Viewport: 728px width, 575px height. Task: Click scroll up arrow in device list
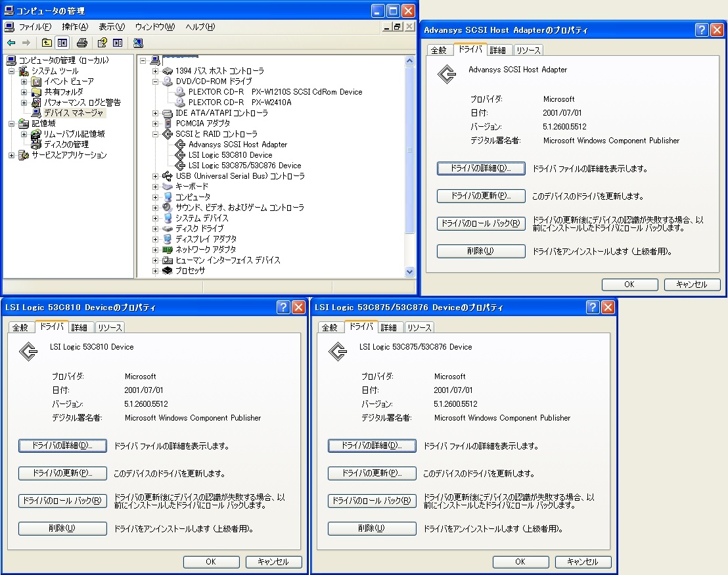click(x=409, y=61)
